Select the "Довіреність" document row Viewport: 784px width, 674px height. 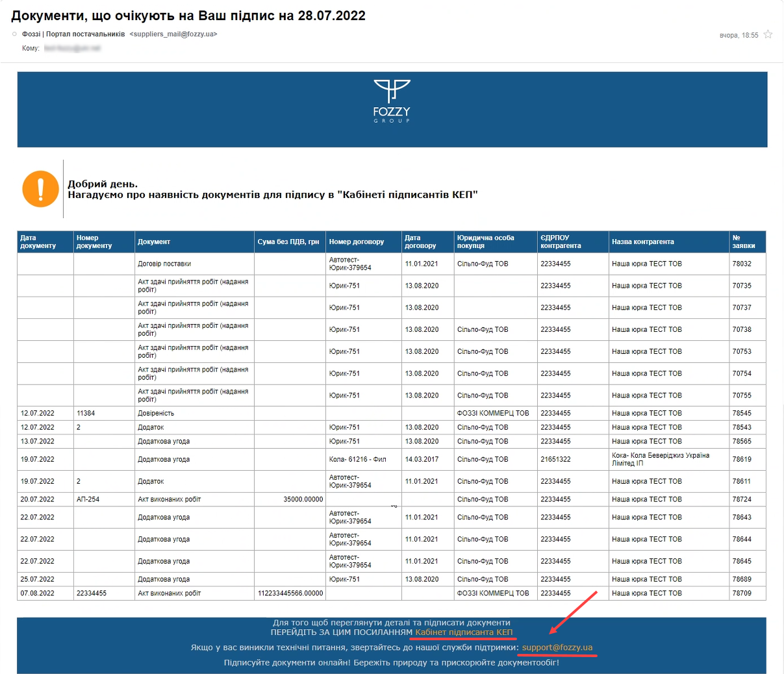tap(156, 413)
